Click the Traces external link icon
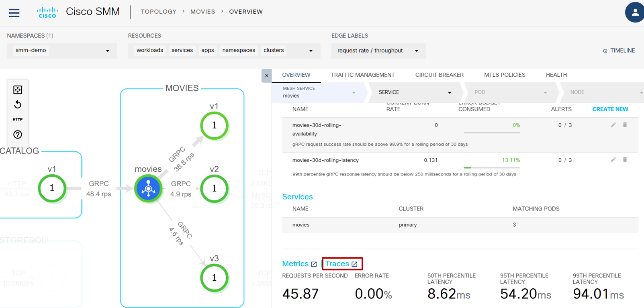The image size is (644, 308). [354, 264]
